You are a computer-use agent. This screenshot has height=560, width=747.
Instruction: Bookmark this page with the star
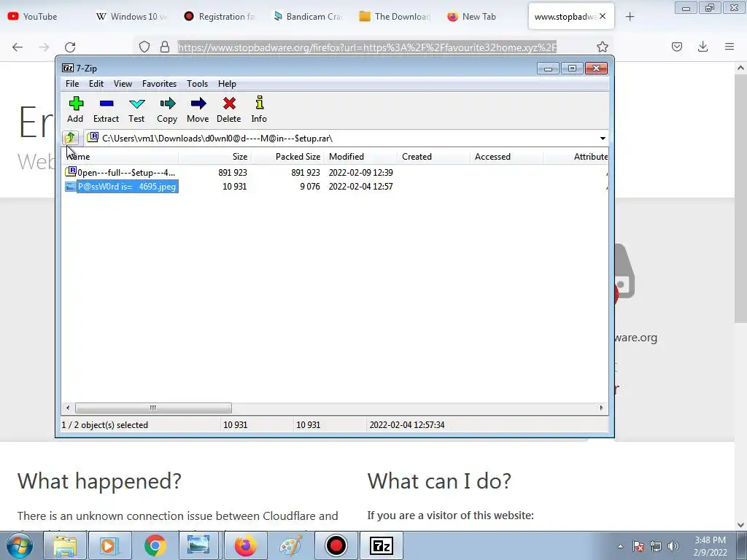click(x=602, y=47)
